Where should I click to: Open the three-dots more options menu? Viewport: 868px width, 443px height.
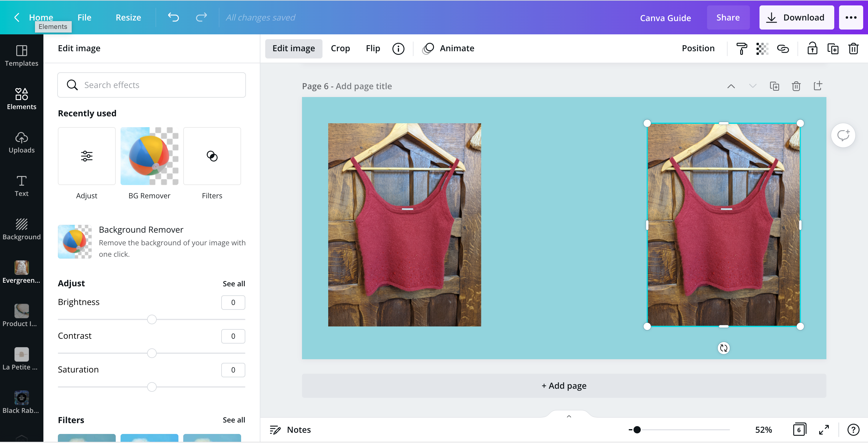pyautogui.click(x=851, y=17)
